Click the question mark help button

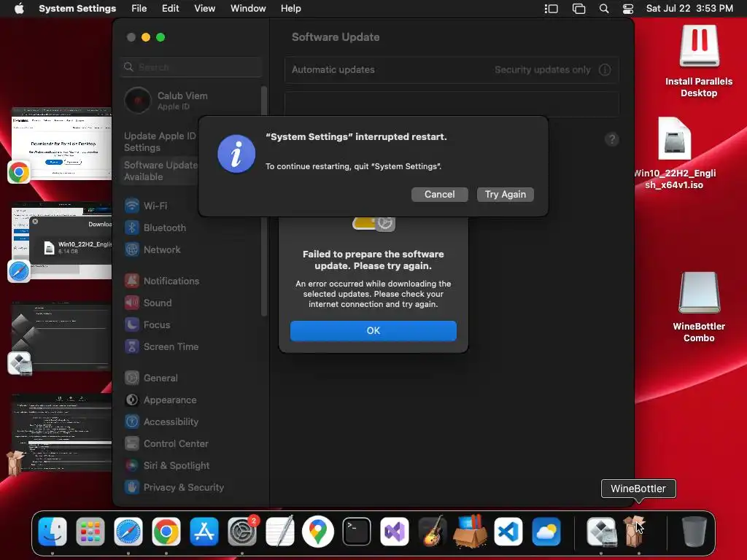pos(612,139)
